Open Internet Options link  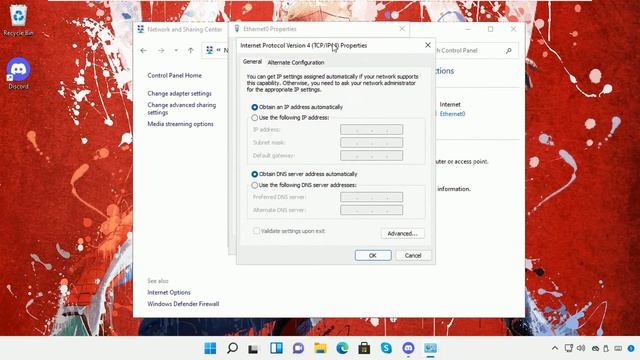(x=169, y=293)
